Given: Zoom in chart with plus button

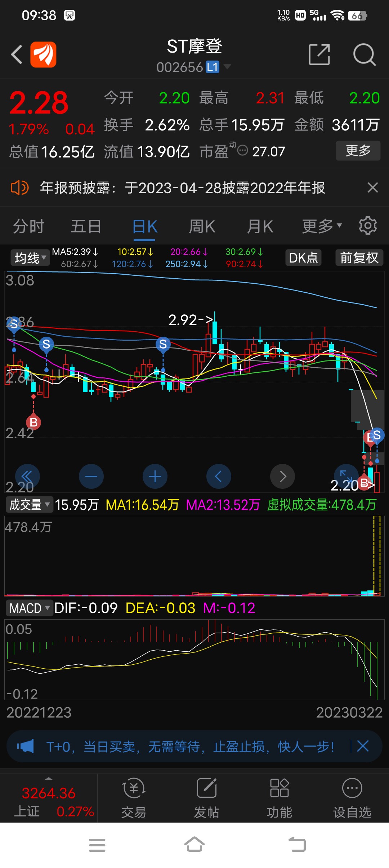Looking at the screenshot, I should pyautogui.click(x=155, y=476).
